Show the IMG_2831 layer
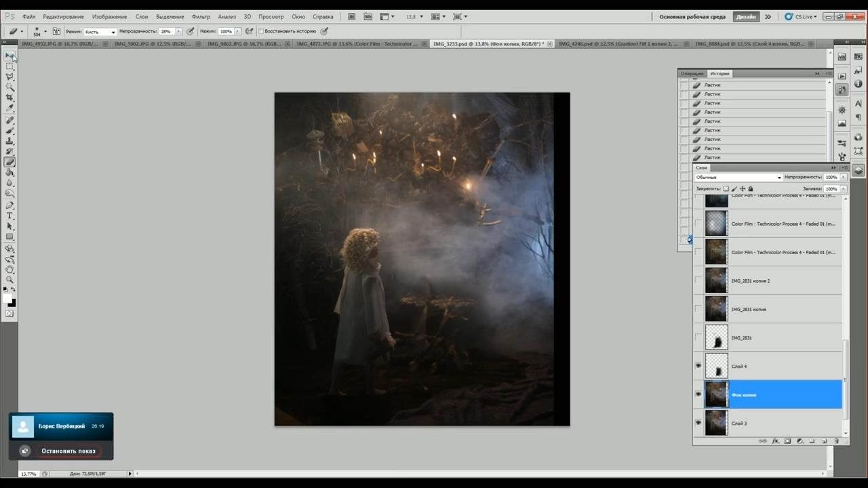Viewport: 868px width, 488px height. click(698, 338)
